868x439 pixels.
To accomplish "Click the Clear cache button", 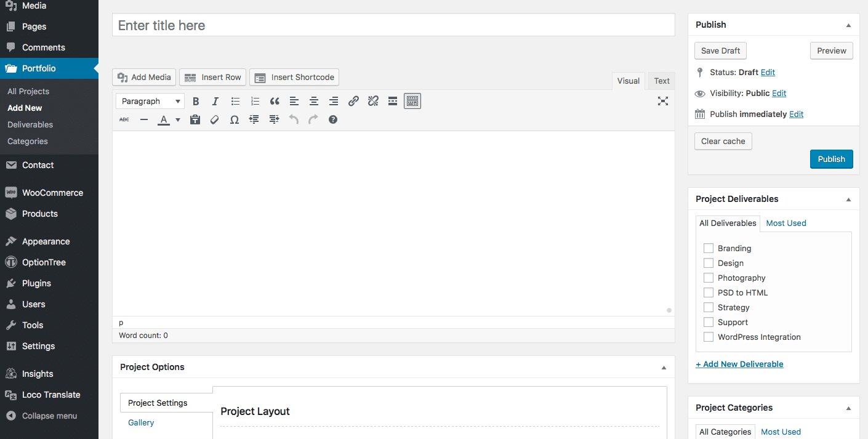I will 723,141.
